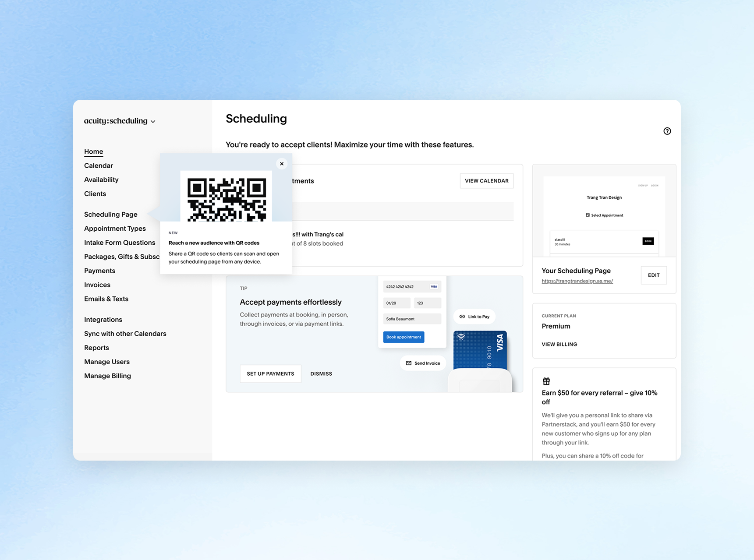Open Intake Form Questions

pyautogui.click(x=120, y=242)
